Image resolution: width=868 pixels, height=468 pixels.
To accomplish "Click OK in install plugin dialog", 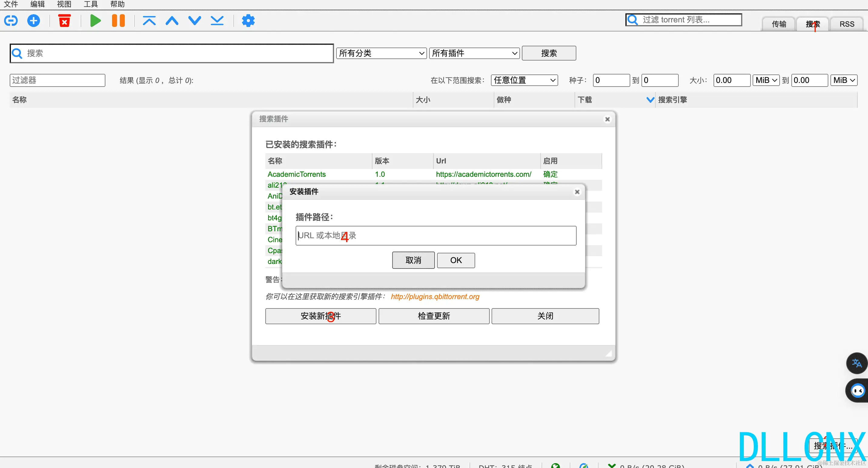I will pyautogui.click(x=456, y=260).
